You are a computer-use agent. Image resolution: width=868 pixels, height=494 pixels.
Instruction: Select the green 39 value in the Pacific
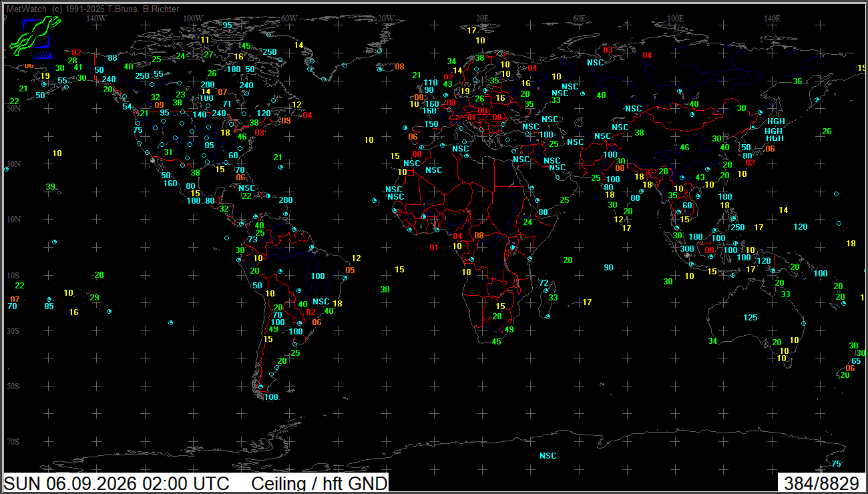(51, 187)
